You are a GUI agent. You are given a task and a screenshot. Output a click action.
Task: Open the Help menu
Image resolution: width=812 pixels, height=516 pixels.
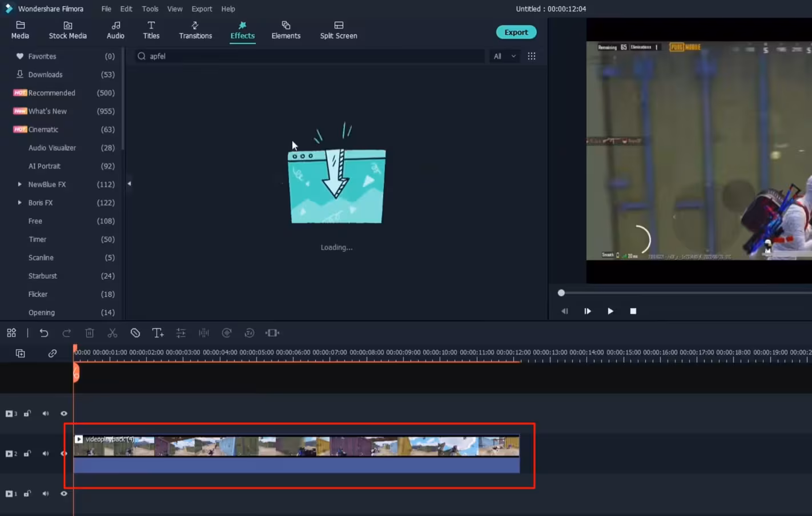click(228, 9)
